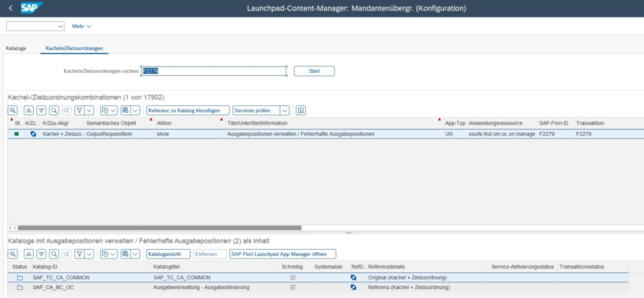The height and width of the screenshot is (298, 644).
Task: Open the Mehr dropdown menu
Action: tap(81, 26)
